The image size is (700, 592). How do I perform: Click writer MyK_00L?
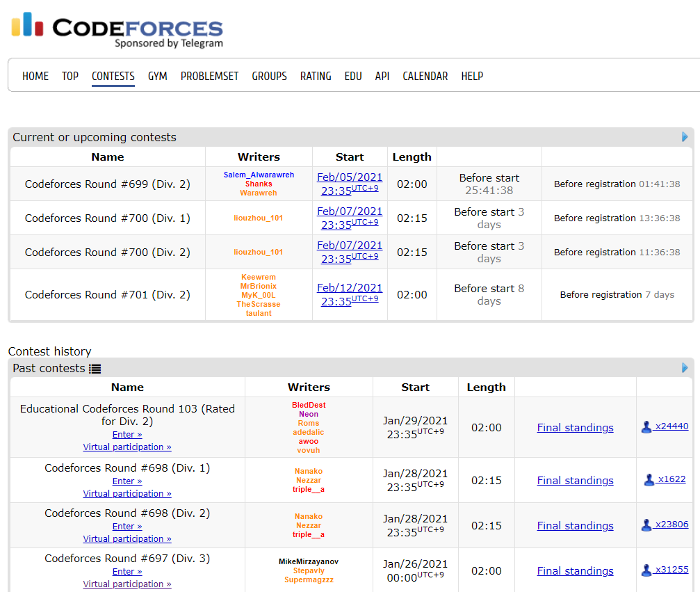[259, 295]
